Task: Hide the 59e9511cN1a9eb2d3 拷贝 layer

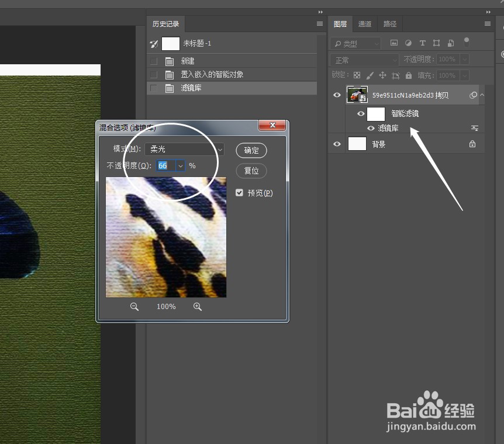Action: click(x=337, y=95)
